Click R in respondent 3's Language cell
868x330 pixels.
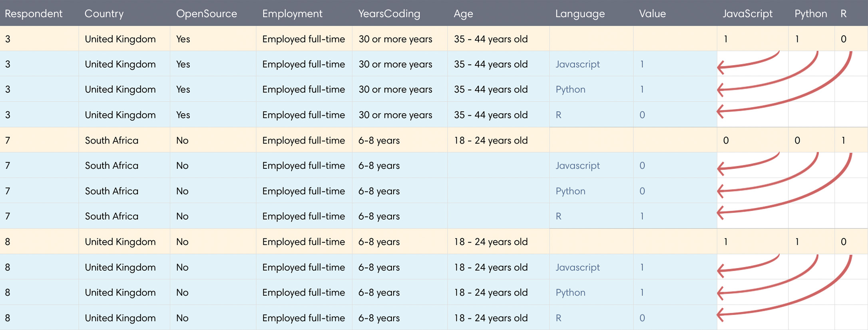(558, 115)
